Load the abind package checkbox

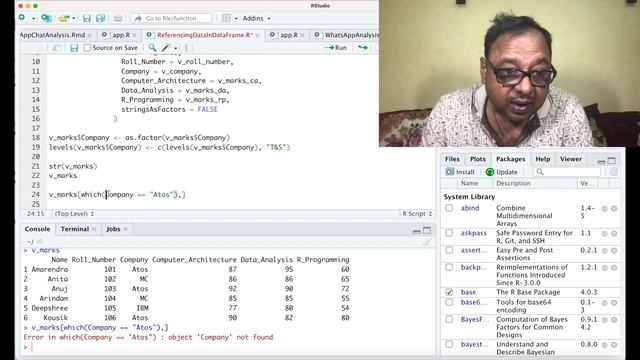click(x=449, y=208)
